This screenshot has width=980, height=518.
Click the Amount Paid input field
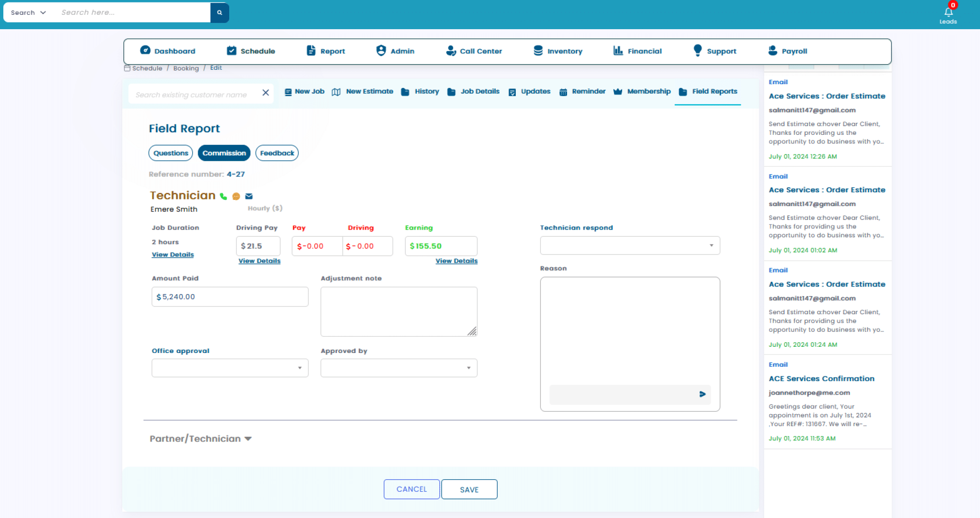[x=230, y=297]
